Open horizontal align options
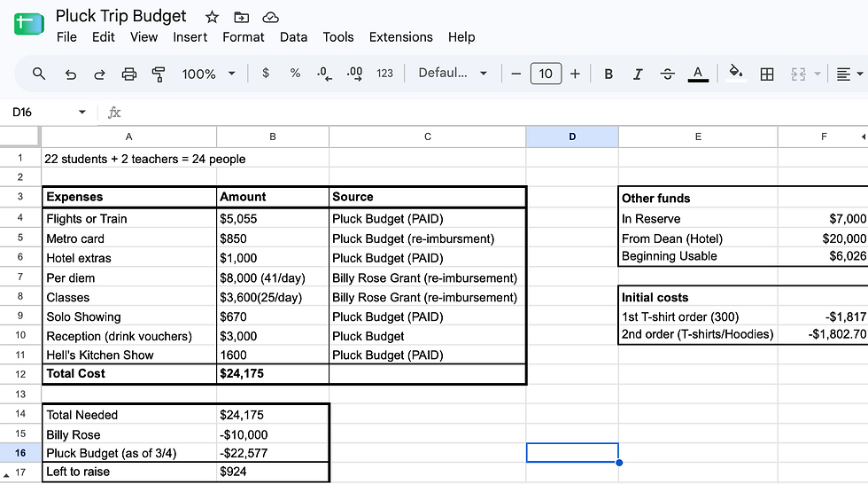This screenshot has width=868, height=484. click(x=849, y=74)
